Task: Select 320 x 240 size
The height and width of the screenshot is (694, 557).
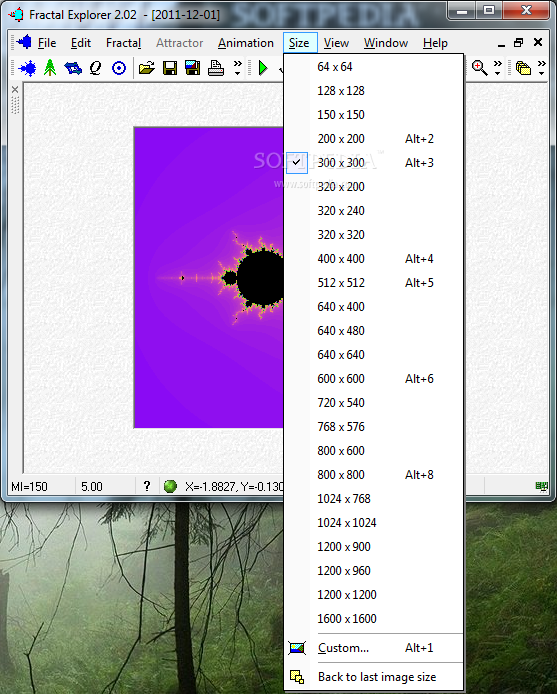Action: click(x=374, y=211)
